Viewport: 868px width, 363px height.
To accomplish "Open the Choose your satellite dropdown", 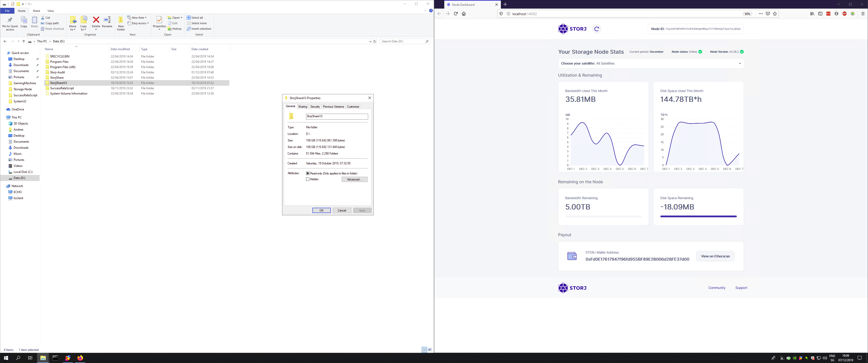I will click(651, 63).
